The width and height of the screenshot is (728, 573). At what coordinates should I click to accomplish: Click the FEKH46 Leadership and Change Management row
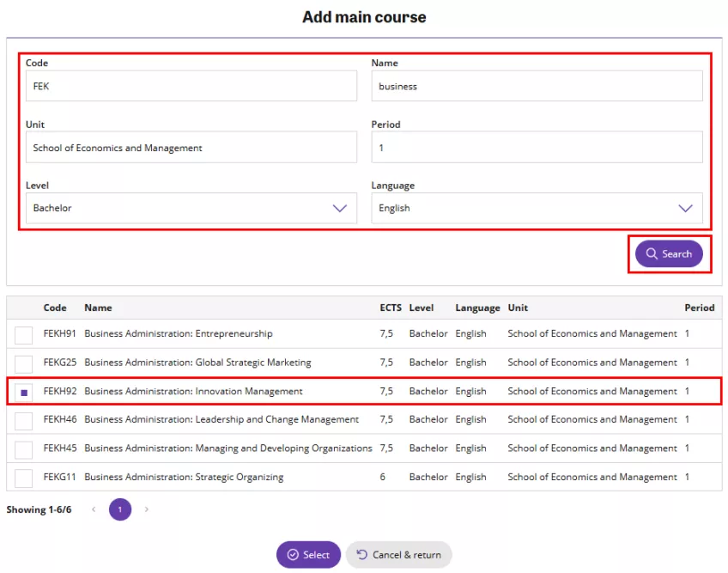coord(221,420)
